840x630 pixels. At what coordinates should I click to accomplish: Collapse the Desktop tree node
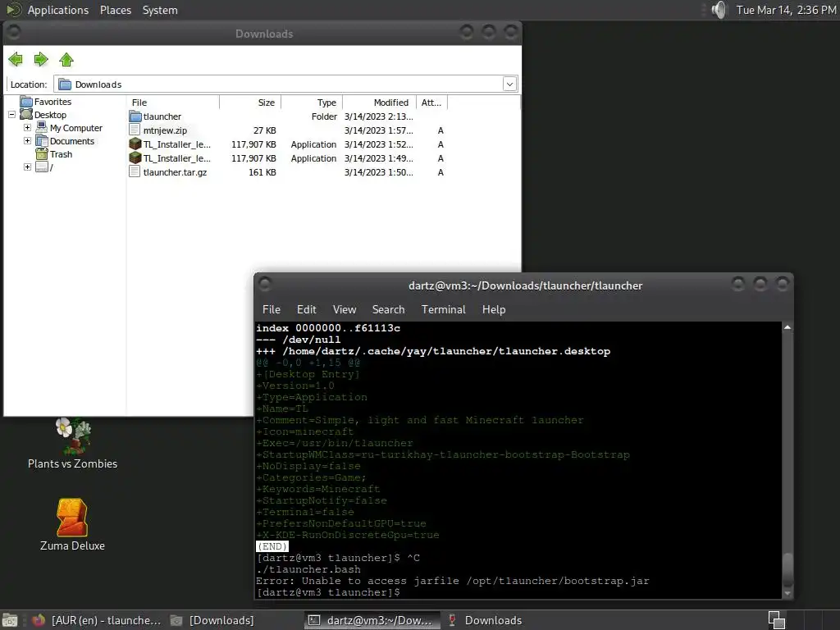coord(11,115)
